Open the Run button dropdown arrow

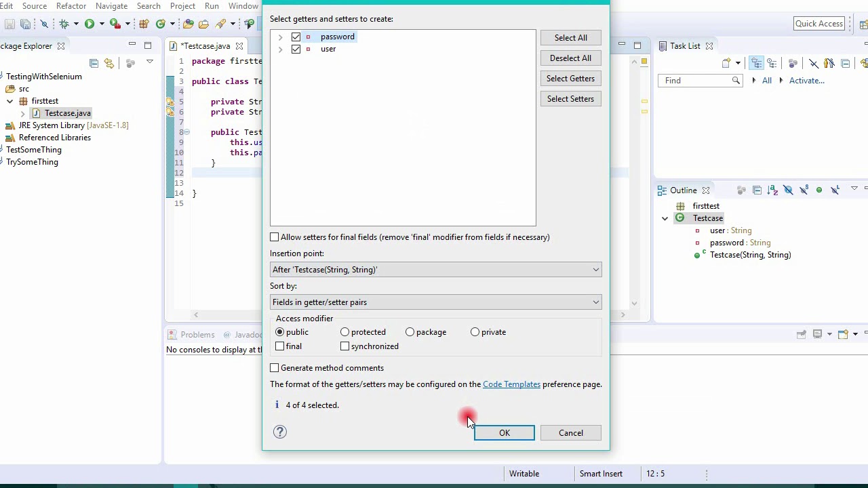(102, 24)
